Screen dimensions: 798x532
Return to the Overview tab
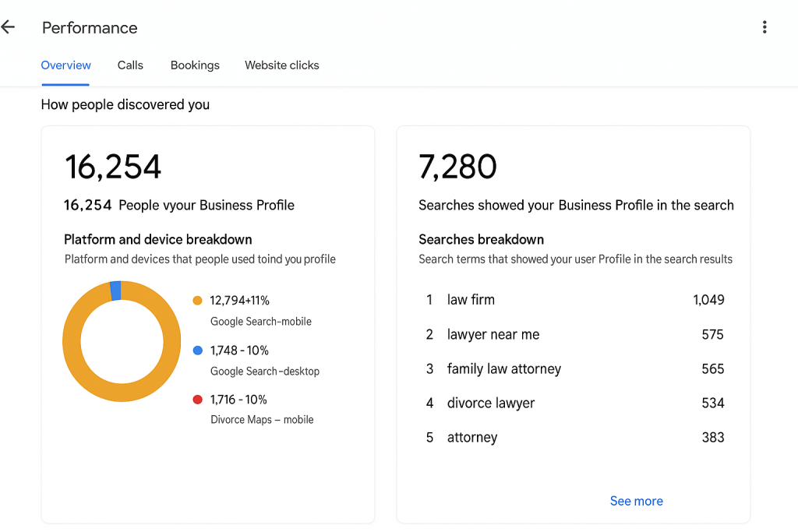(x=65, y=65)
